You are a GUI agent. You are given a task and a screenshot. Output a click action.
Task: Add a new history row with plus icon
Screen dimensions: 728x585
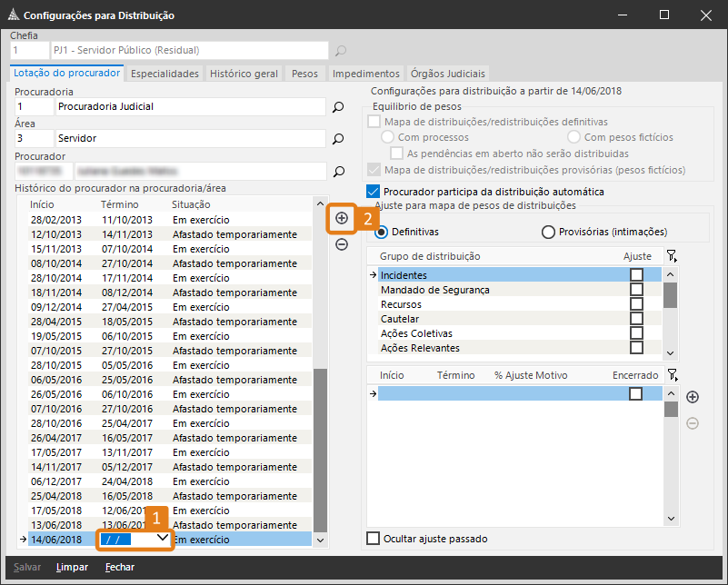341,219
